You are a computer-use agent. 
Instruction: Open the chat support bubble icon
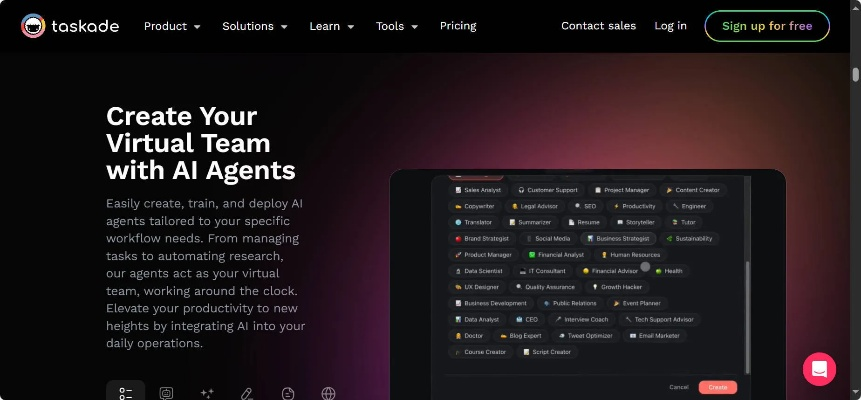pyautogui.click(x=819, y=369)
